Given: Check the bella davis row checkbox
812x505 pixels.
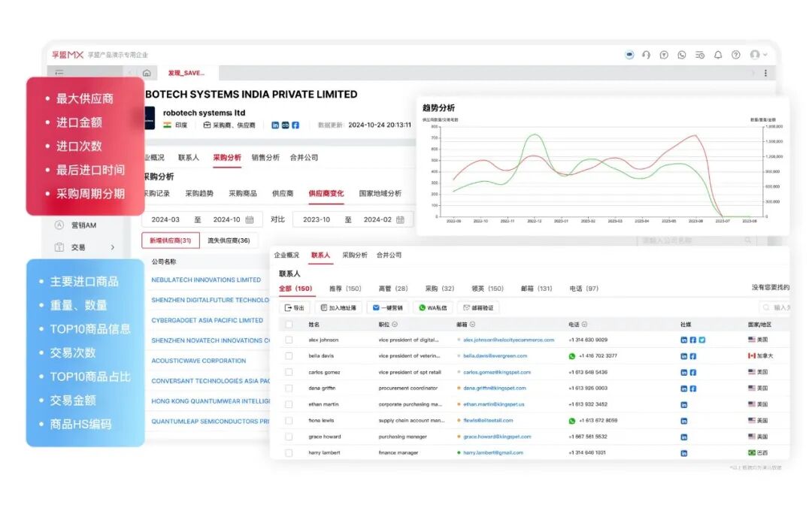Looking at the screenshot, I should tap(289, 356).
